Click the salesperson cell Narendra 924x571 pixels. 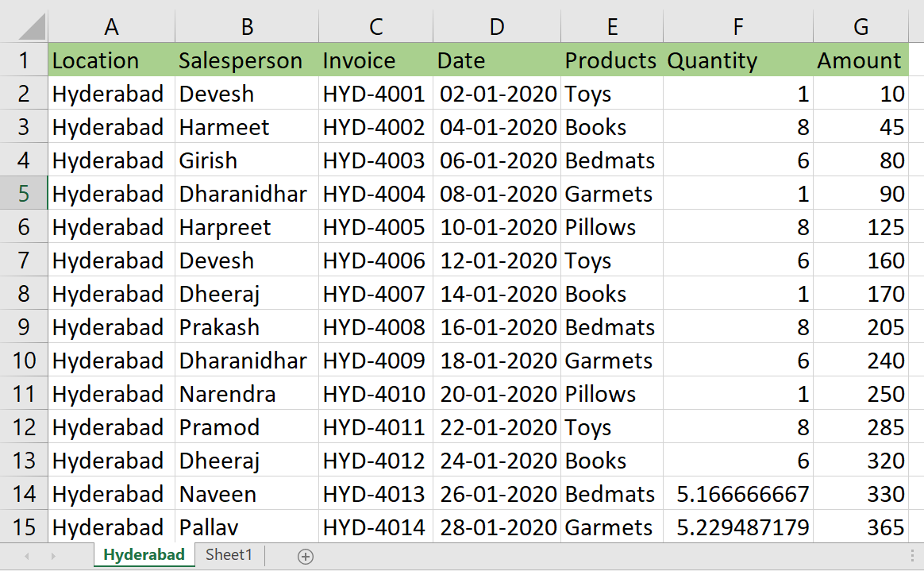click(229, 394)
